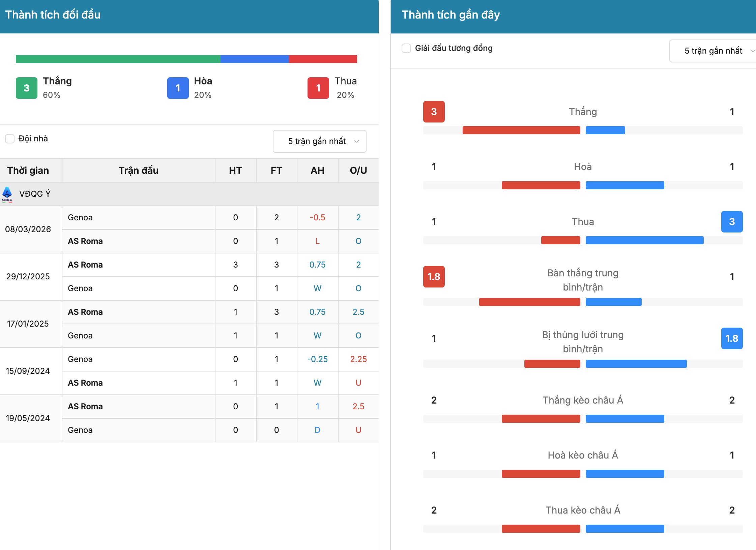The width and height of the screenshot is (756, 550).
Task: Click the red Thua count badge
Action: click(x=318, y=88)
